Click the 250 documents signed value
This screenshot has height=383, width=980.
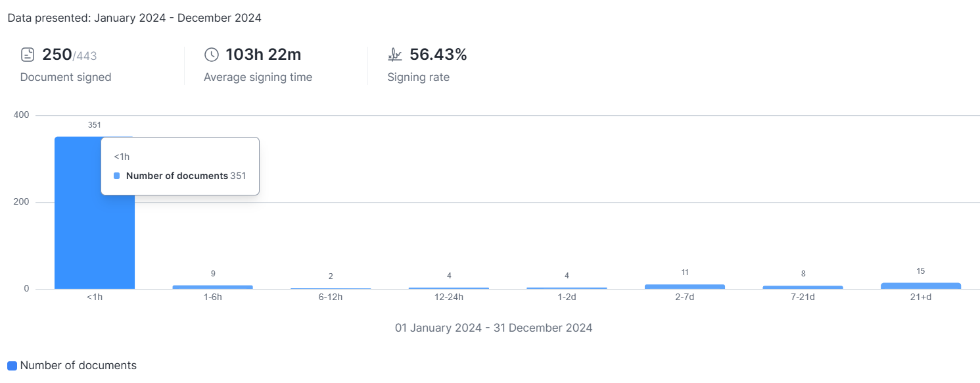coord(57,55)
